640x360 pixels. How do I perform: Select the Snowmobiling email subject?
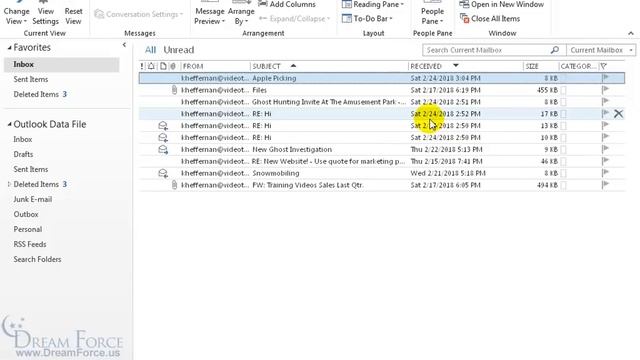[276, 173]
